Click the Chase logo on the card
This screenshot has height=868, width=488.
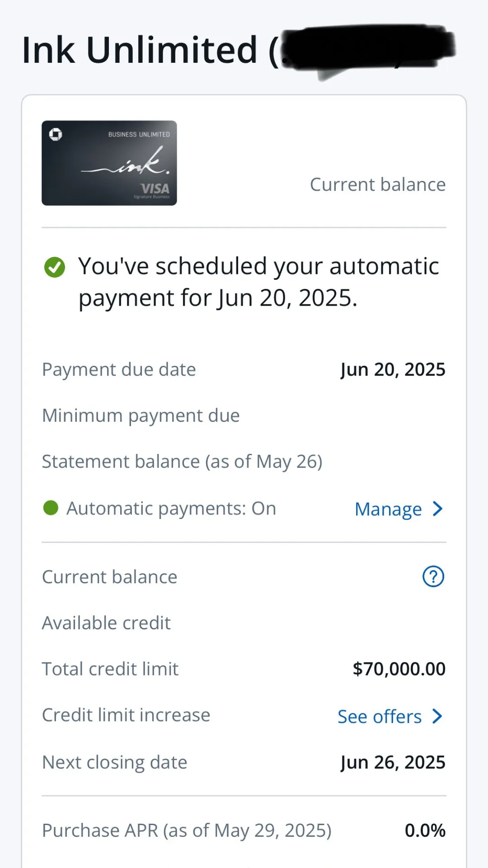coord(56,134)
